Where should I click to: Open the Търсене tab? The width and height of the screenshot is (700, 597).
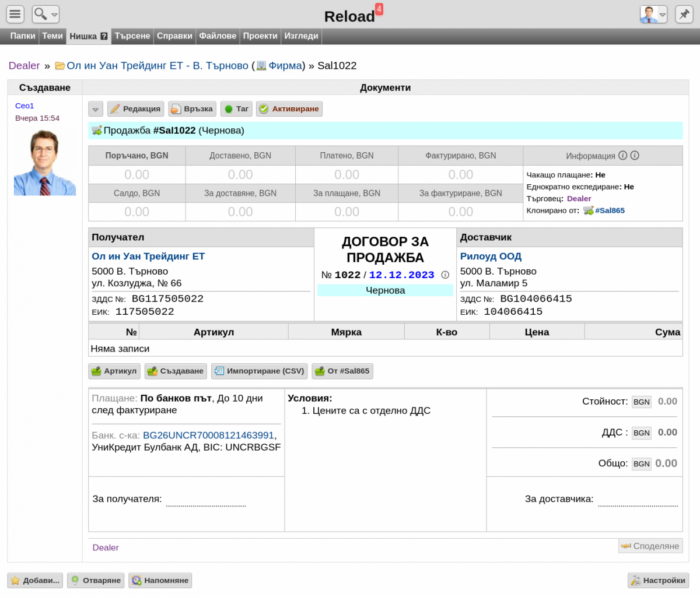pos(132,36)
